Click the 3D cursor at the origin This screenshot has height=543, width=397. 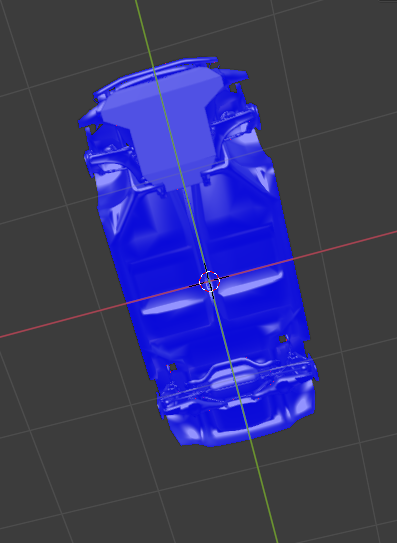click(x=210, y=282)
